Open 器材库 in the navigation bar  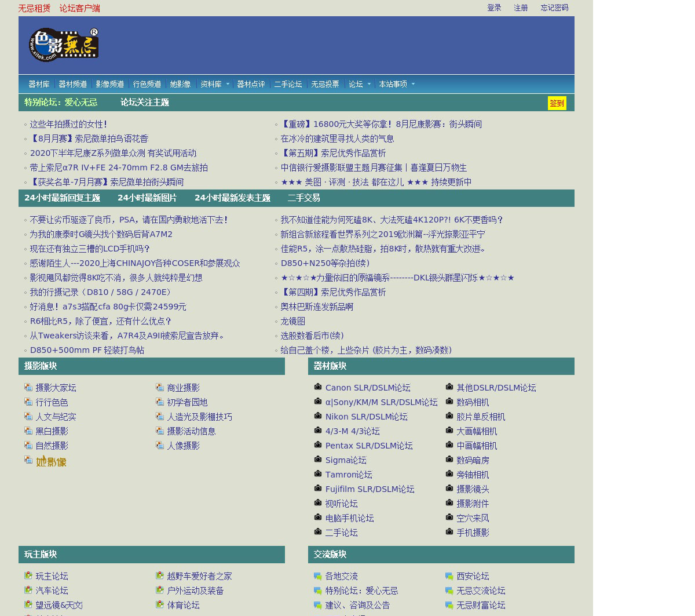click(39, 84)
